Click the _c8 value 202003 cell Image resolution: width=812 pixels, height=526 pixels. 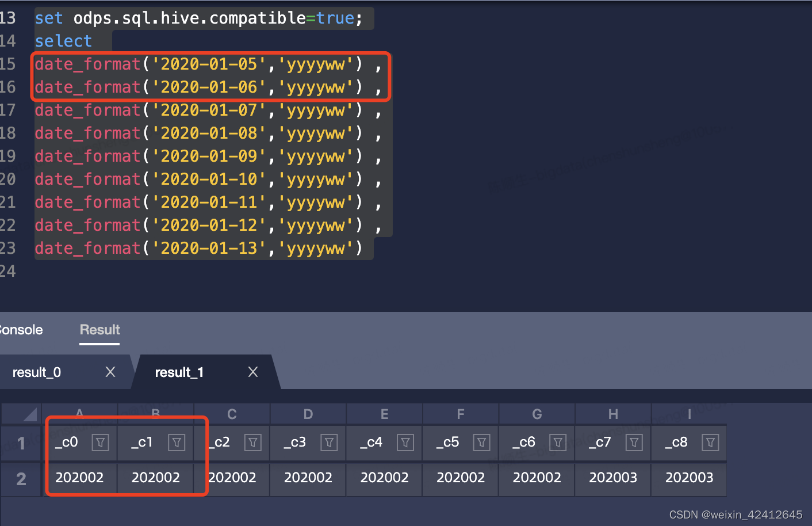pyautogui.click(x=689, y=478)
